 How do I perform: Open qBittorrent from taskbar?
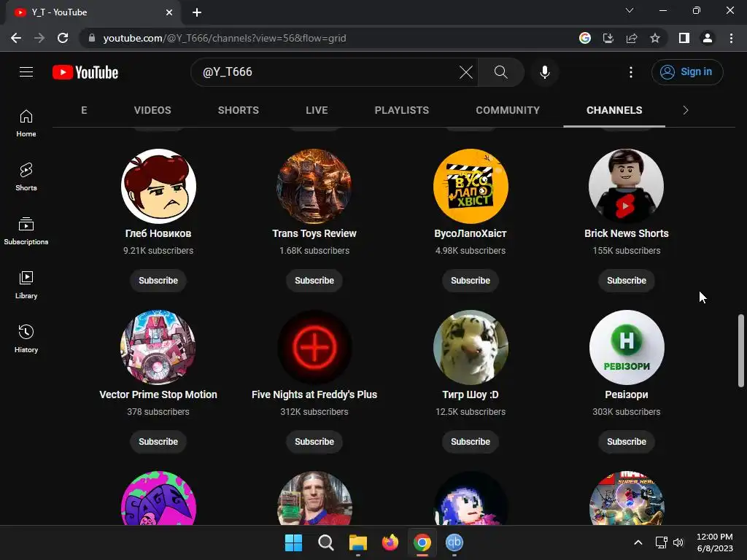click(x=454, y=542)
